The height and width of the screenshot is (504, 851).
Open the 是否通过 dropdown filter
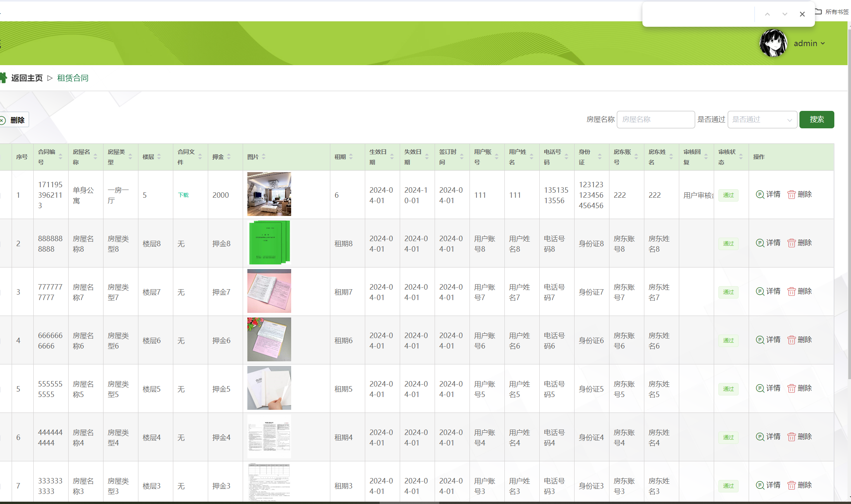(x=762, y=120)
